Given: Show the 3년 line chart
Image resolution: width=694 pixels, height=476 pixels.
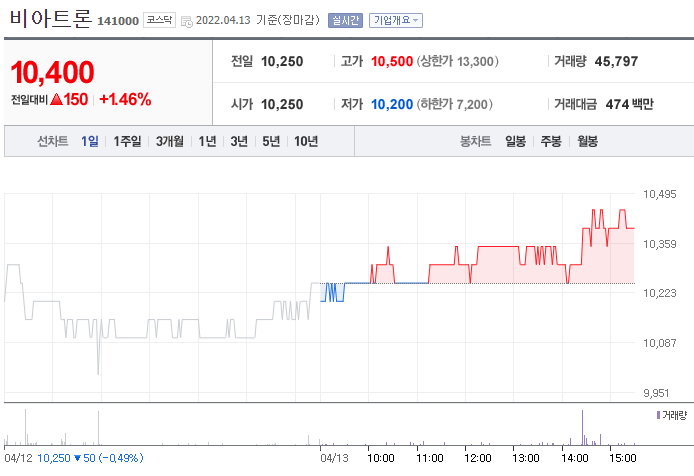Looking at the screenshot, I should [x=239, y=141].
